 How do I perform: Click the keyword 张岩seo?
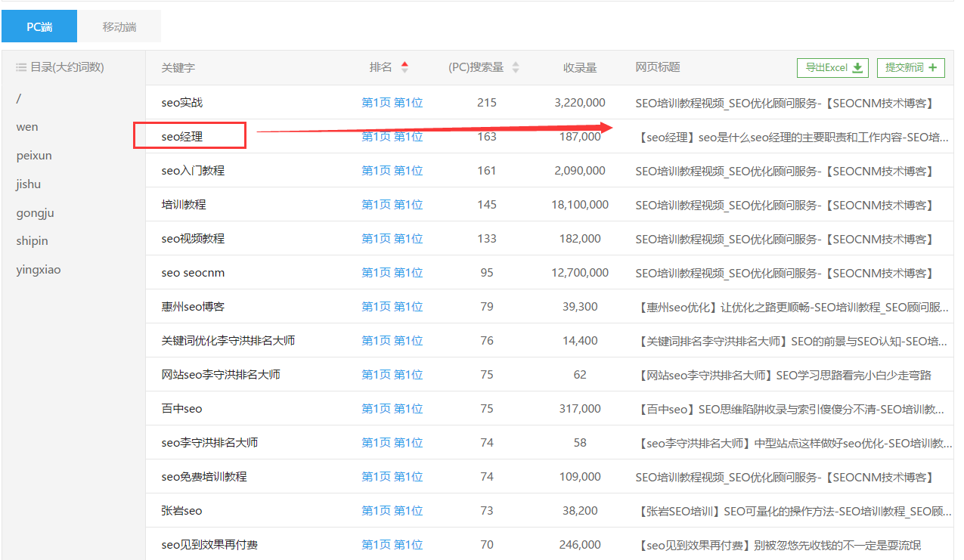[181, 511]
